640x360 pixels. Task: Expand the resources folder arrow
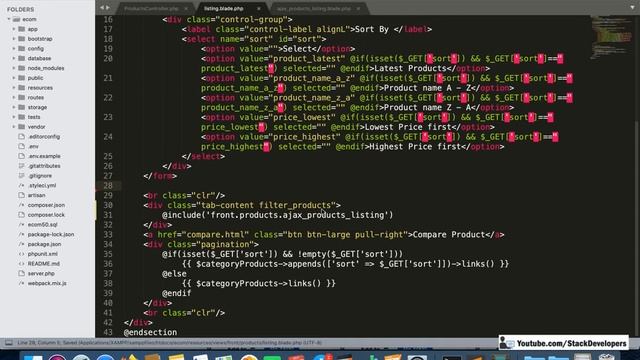point(14,88)
